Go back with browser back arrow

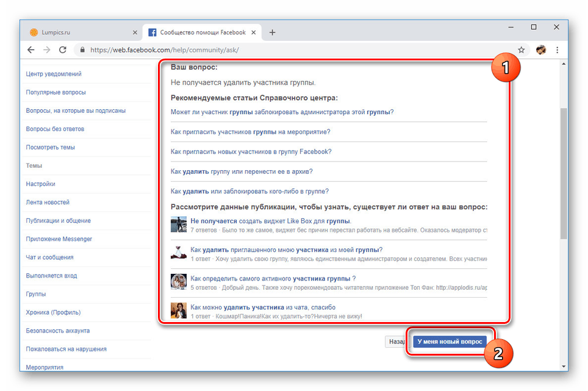pos(30,50)
